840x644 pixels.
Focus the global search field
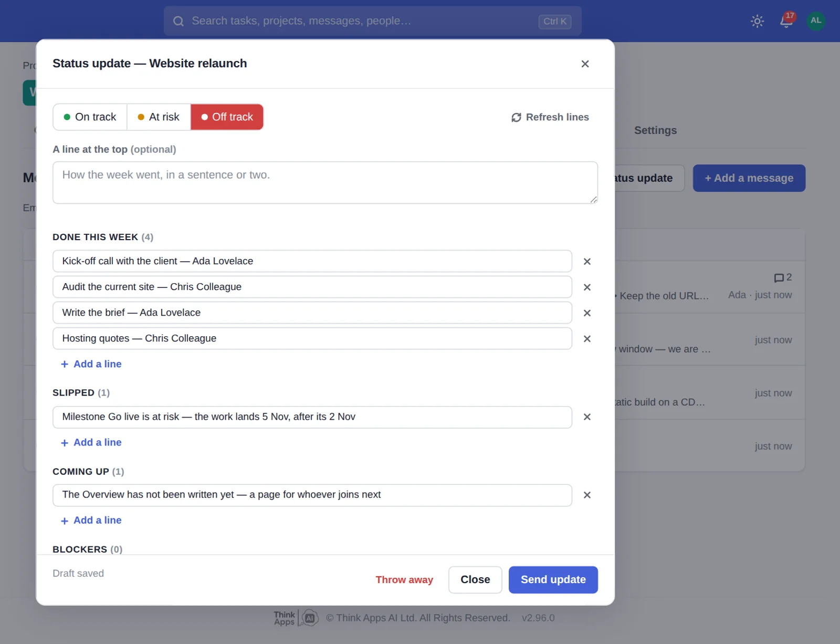click(372, 21)
